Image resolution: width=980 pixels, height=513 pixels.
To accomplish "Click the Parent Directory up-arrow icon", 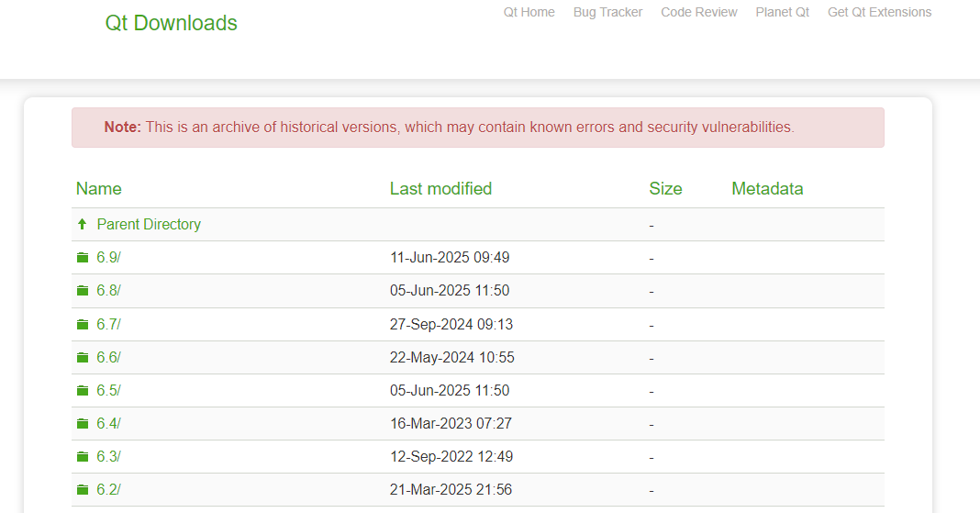I will [x=82, y=224].
